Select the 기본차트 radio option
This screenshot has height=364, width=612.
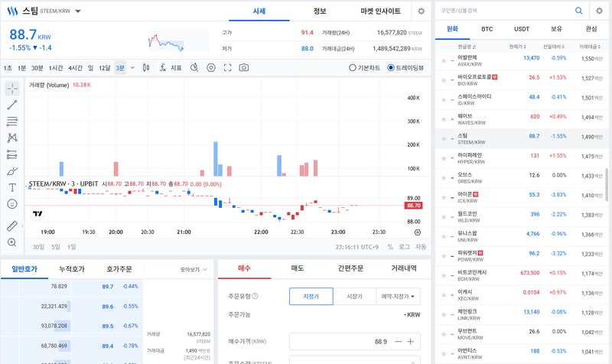click(x=353, y=68)
